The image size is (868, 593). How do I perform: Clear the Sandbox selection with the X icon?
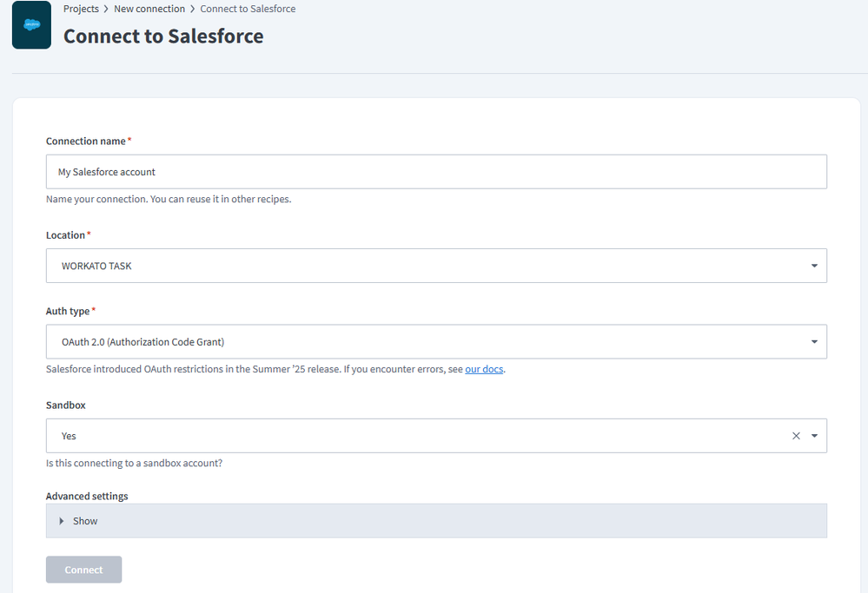tap(796, 436)
